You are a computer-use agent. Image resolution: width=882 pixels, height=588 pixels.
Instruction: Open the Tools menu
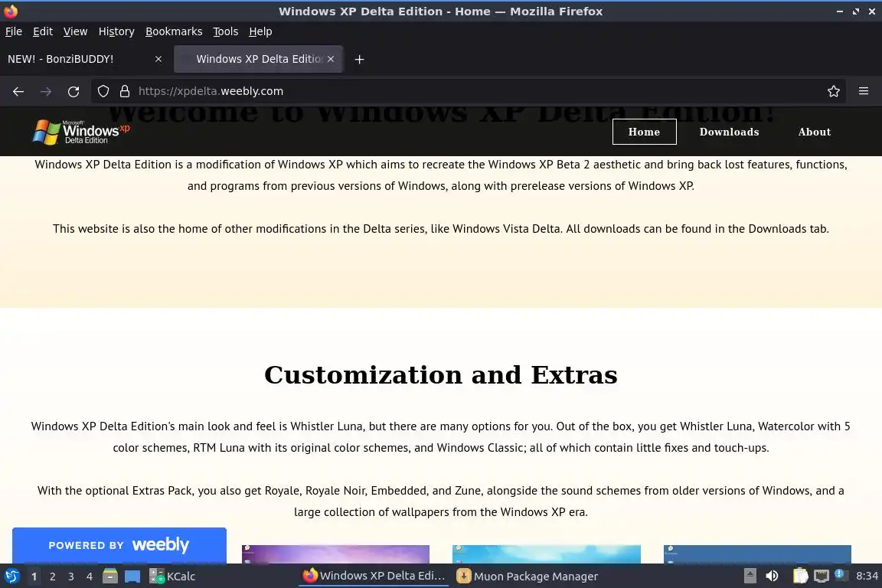click(x=226, y=31)
